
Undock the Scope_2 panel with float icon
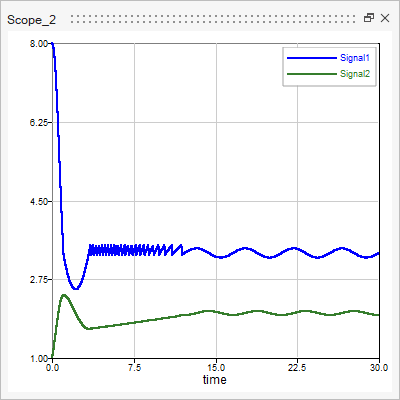pos(369,18)
